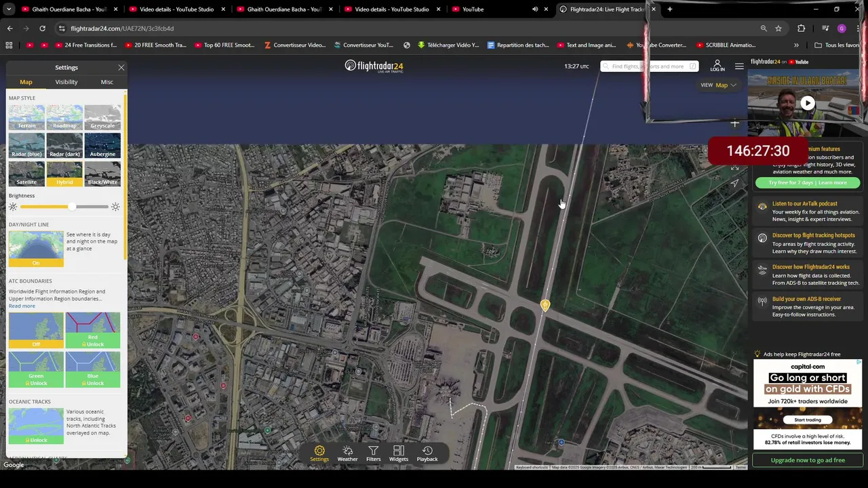Adjust the Brightness slider handle

pyautogui.click(x=72, y=206)
